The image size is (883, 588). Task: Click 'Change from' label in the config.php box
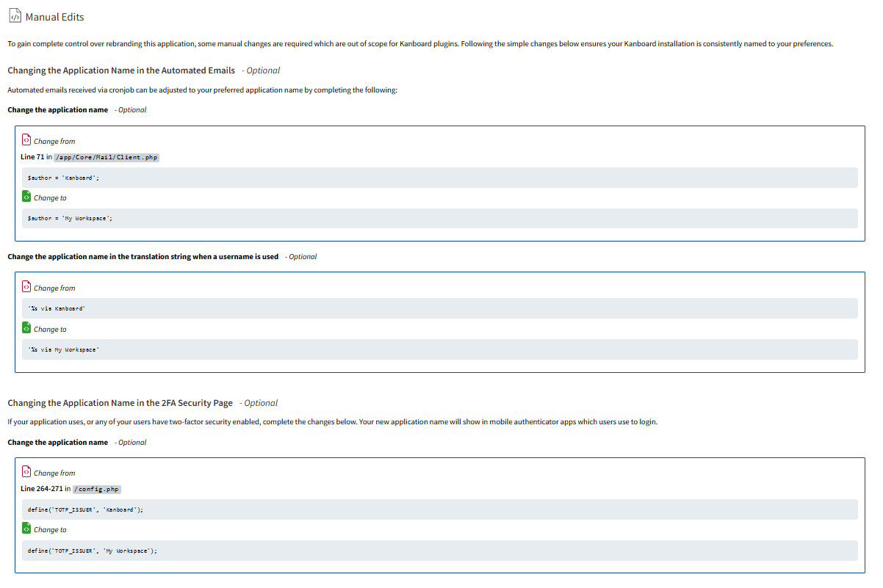point(54,473)
